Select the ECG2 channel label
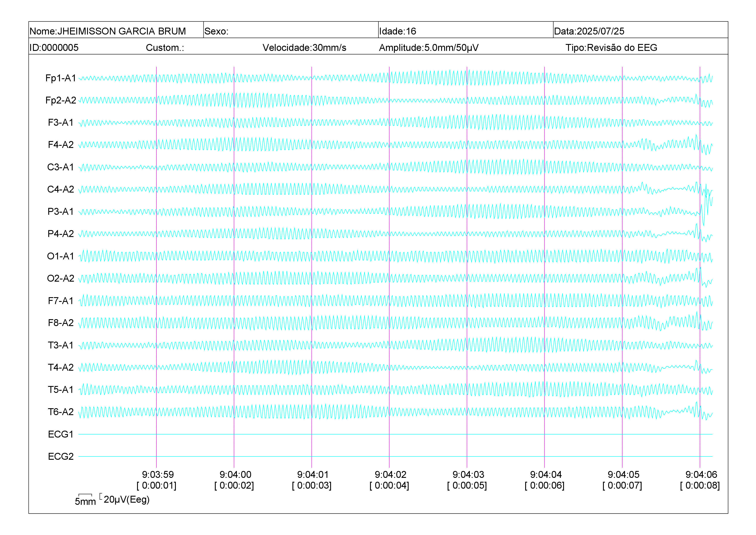 coord(61,457)
